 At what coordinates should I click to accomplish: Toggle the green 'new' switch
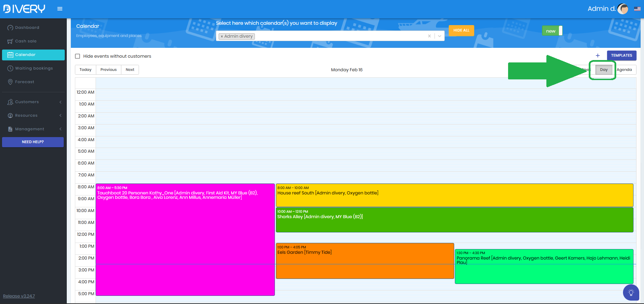tap(552, 31)
